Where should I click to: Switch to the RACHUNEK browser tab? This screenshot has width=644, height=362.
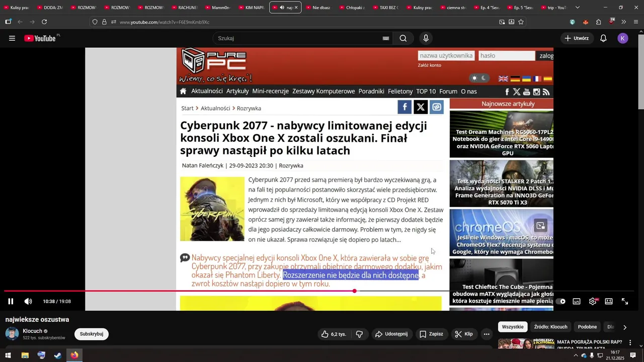tap(185, 8)
